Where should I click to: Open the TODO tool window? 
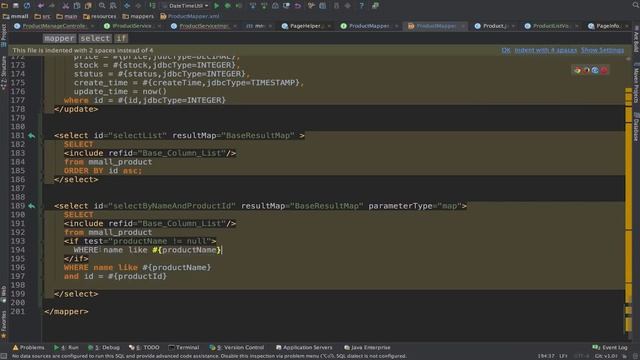[x=144, y=347]
